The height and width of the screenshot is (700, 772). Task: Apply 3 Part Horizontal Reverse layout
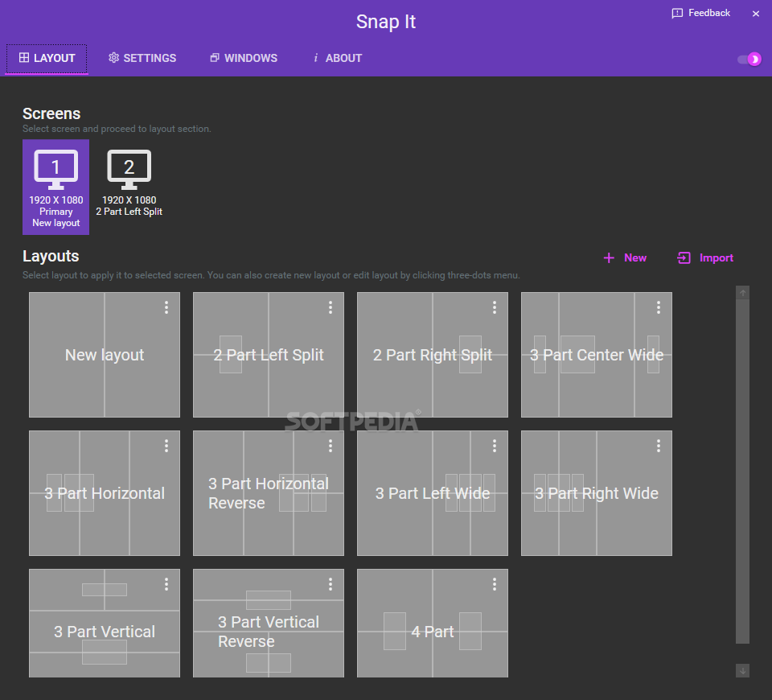click(269, 493)
